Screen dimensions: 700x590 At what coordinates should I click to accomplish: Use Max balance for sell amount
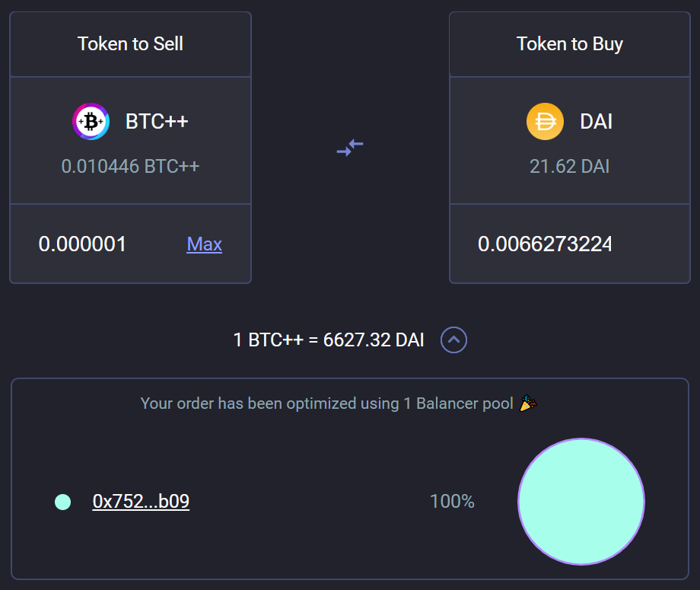(x=204, y=244)
